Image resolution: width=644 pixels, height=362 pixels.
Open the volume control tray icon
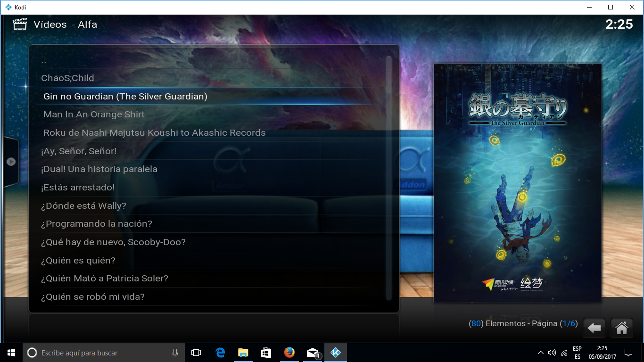click(552, 353)
